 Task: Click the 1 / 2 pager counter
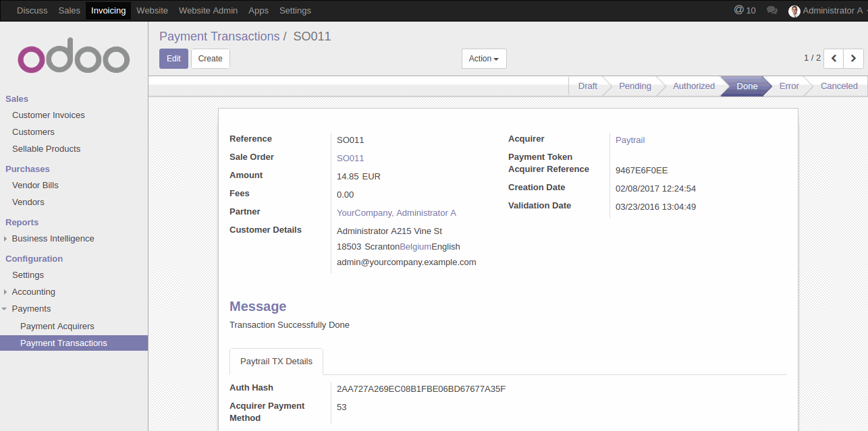pyautogui.click(x=812, y=58)
